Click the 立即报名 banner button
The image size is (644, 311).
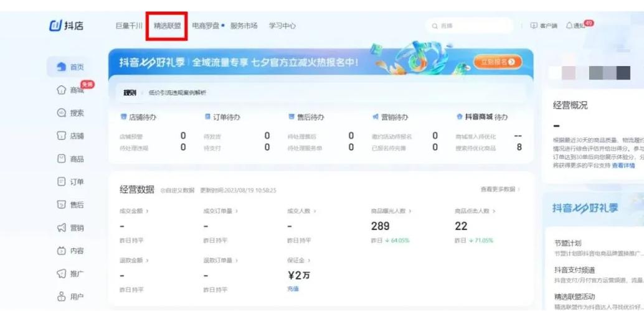498,62
